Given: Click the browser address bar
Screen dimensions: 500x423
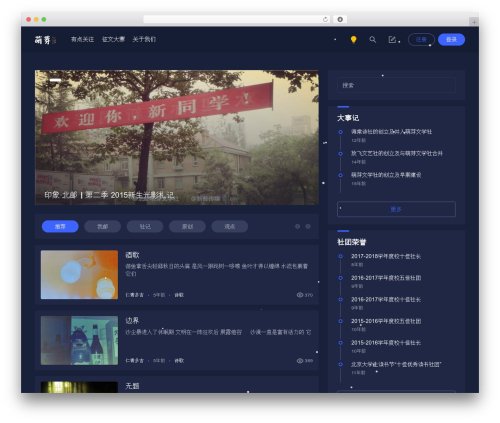Looking at the screenshot, I should point(237,19).
